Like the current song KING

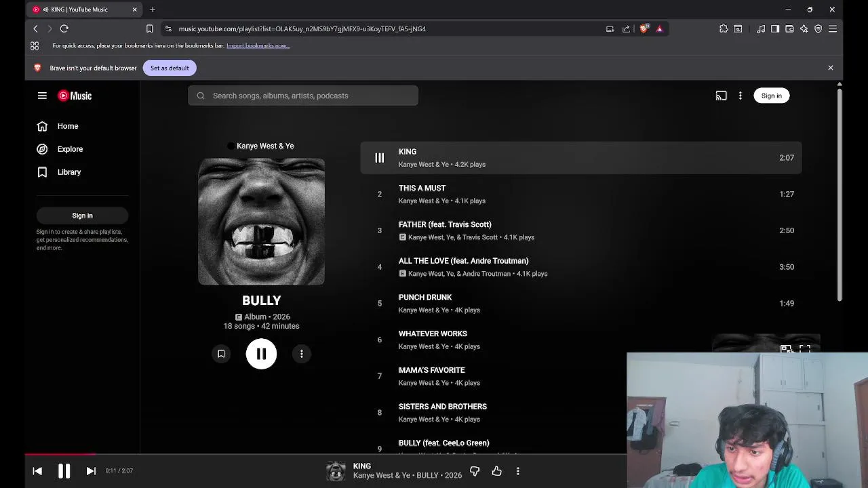click(x=497, y=471)
